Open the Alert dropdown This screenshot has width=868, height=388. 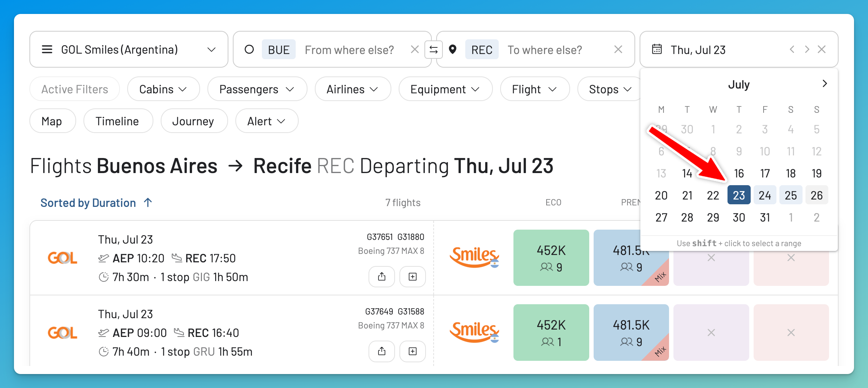[x=267, y=121]
